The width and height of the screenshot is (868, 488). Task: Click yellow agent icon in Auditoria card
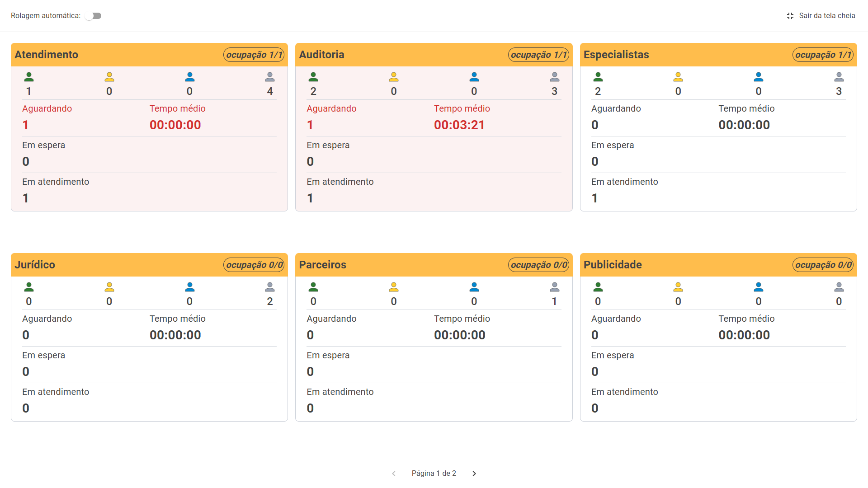coord(394,77)
